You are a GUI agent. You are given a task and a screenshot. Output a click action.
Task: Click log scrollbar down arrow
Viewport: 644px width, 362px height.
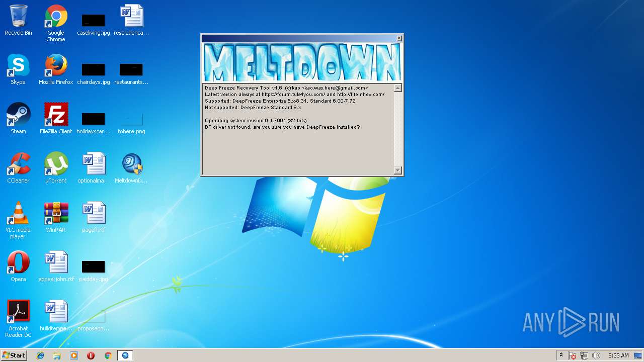(398, 170)
